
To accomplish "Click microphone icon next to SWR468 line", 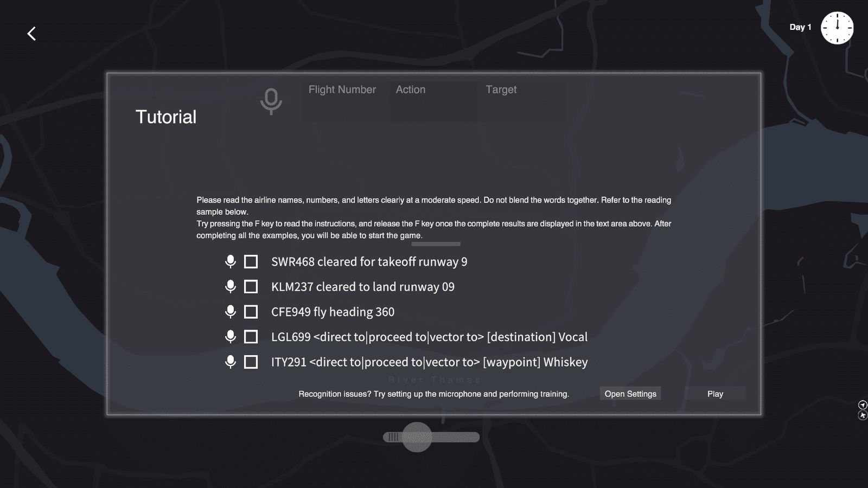I will (231, 262).
